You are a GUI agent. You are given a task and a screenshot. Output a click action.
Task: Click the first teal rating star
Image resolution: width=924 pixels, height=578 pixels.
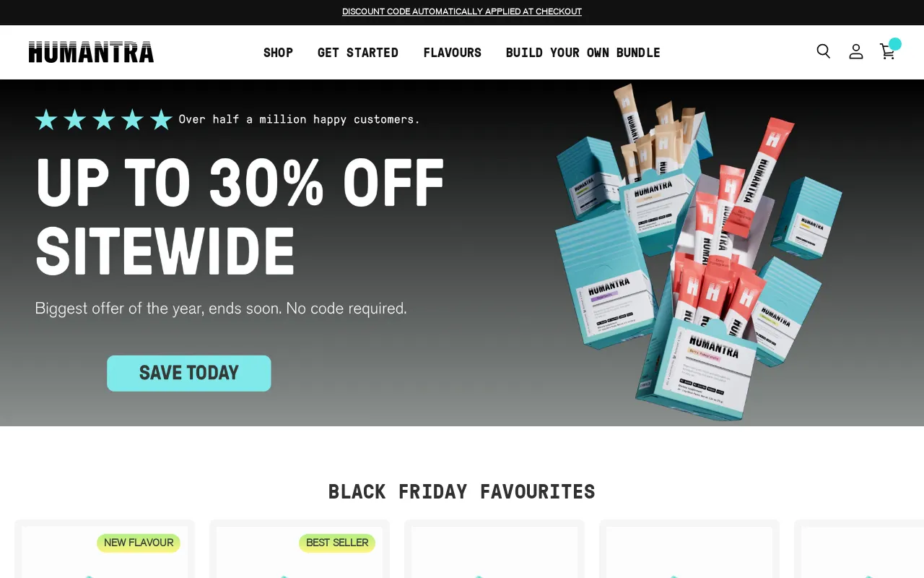tap(46, 119)
